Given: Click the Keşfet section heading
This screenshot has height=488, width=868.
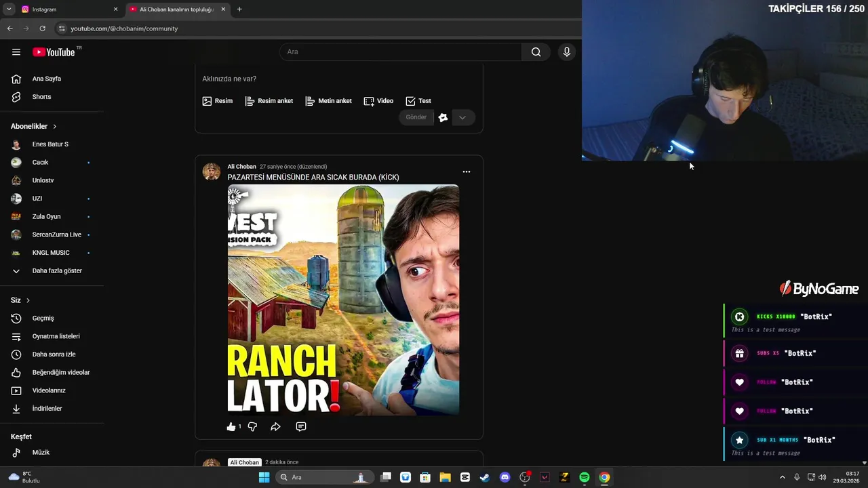Looking at the screenshot, I should 21,436.
